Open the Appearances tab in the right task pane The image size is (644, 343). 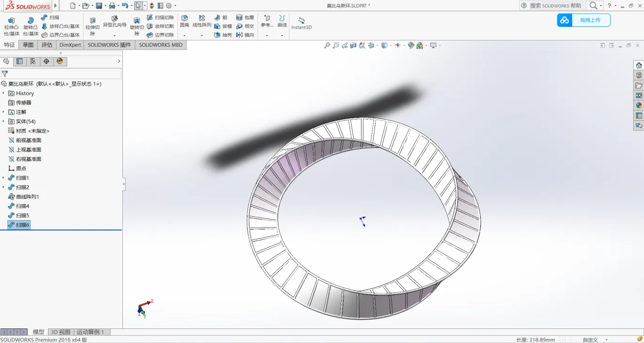[x=638, y=106]
